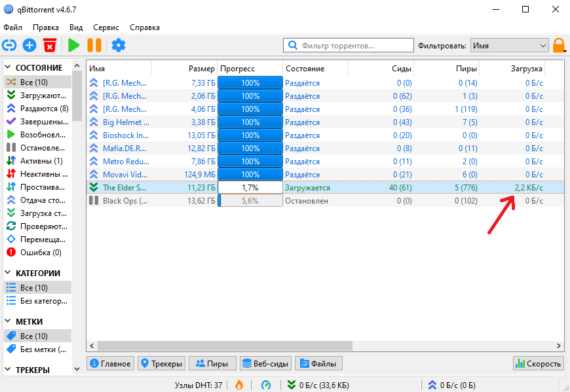Viewport: 570px width, 392px height.
Task: Open settings with the blue gear icon
Action: click(x=119, y=45)
